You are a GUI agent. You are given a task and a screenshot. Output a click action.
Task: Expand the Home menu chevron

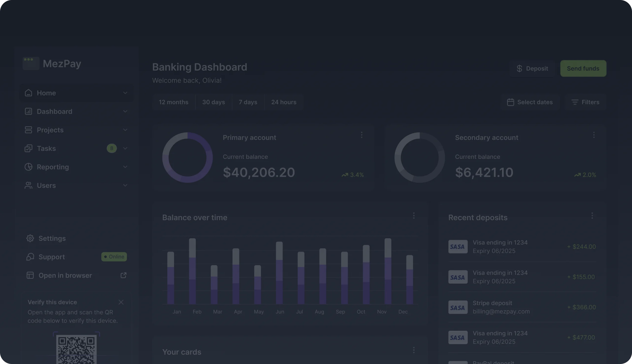click(125, 93)
